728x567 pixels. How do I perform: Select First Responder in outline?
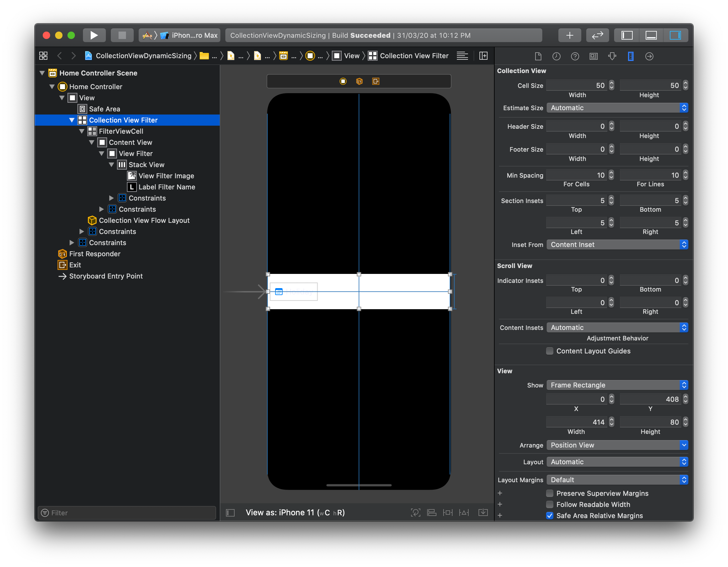pos(95,254)
